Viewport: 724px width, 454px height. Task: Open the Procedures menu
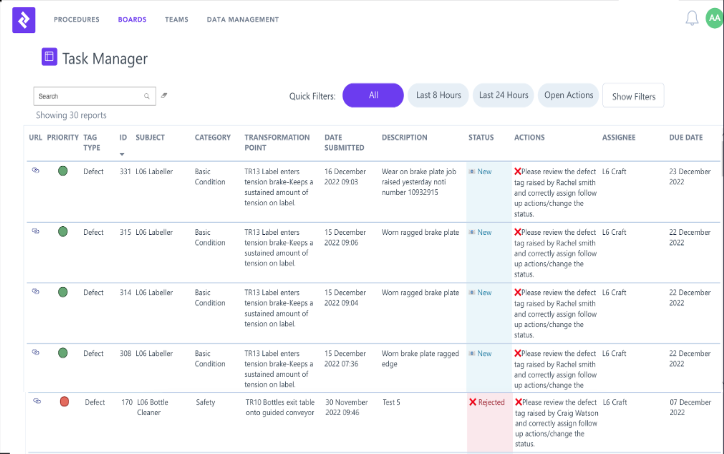76,19
